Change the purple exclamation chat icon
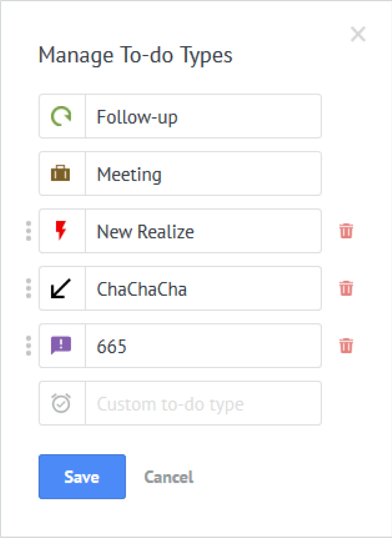Screen dimensions: 392x538 coord(61,345)
